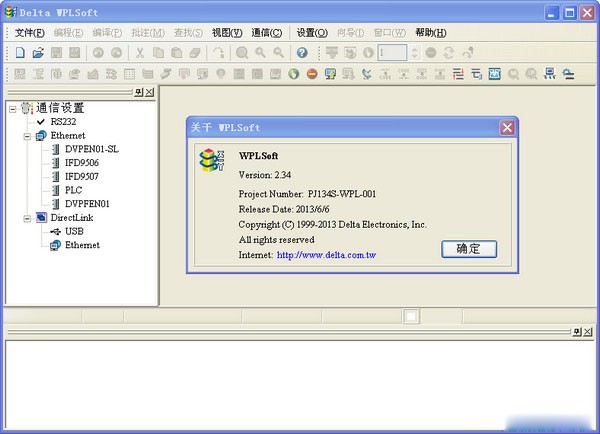600x434 pixels.
Task: Click the 确定 button in About dialog
Action: pos(469,249)
